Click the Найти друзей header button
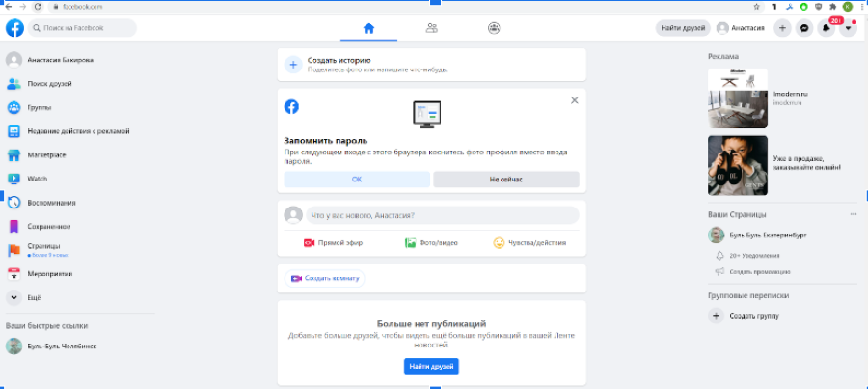 683,28
